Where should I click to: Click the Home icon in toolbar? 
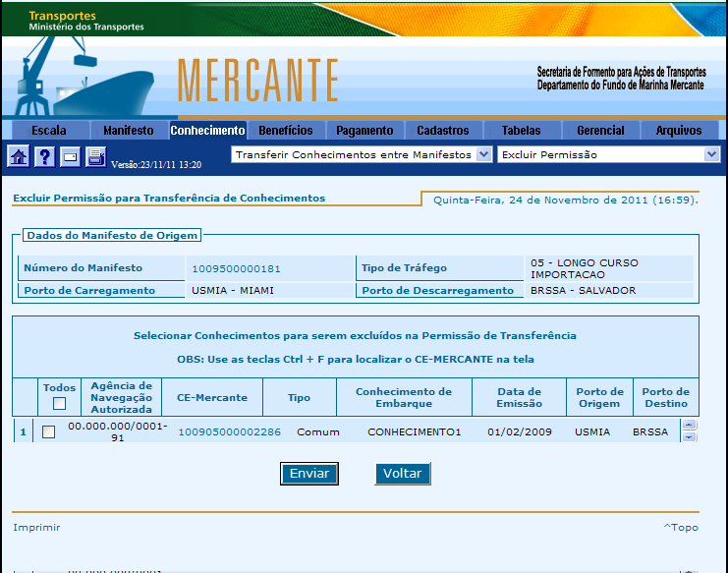tap(18, 157)
